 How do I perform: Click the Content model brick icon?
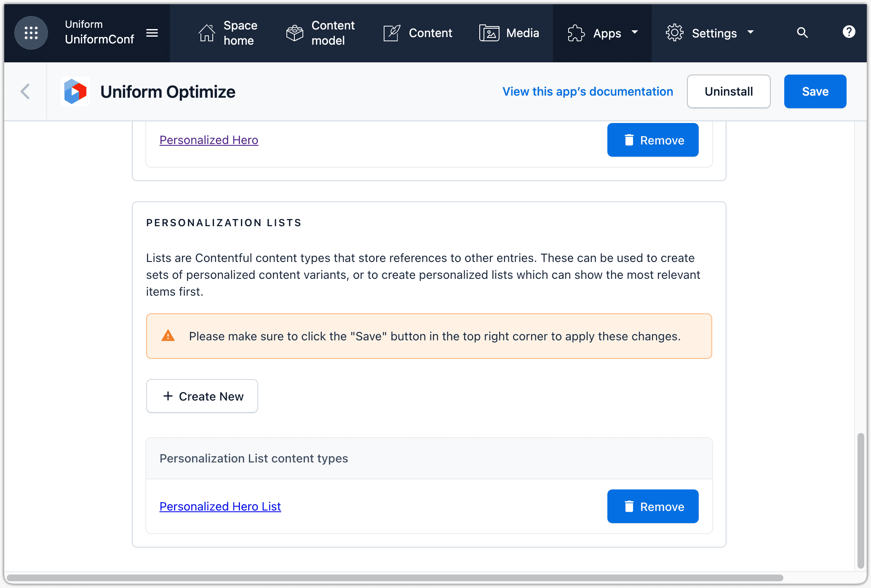[294, 33]
